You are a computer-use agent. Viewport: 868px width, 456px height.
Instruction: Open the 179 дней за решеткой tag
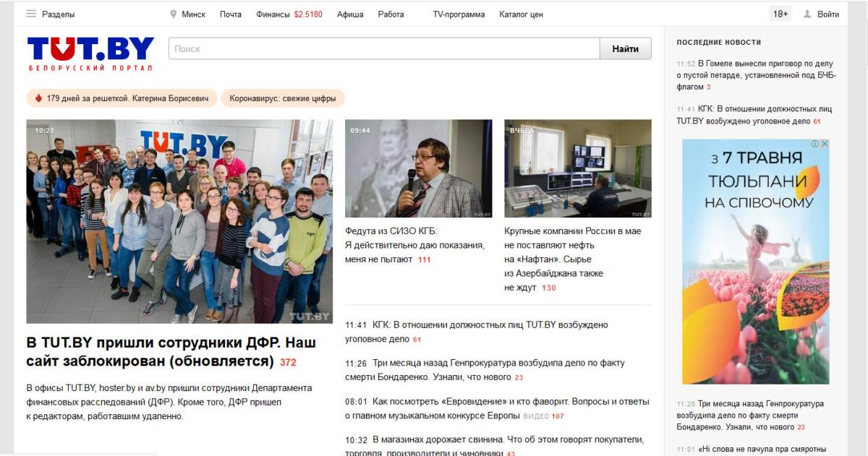(122, 98)
